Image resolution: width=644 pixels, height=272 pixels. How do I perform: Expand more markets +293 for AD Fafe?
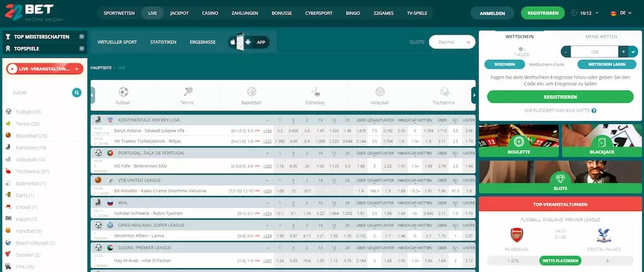coord(268,166)
